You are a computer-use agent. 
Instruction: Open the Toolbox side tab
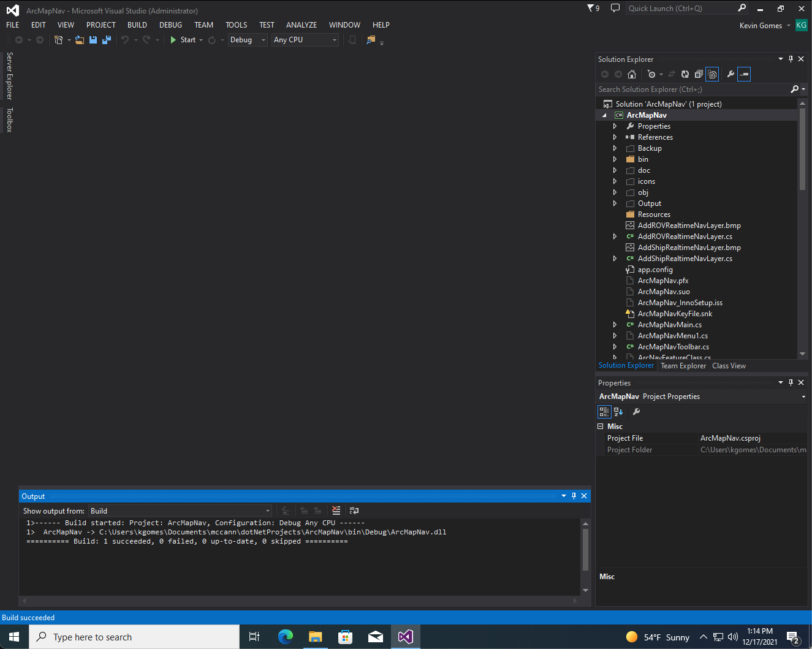9,120
